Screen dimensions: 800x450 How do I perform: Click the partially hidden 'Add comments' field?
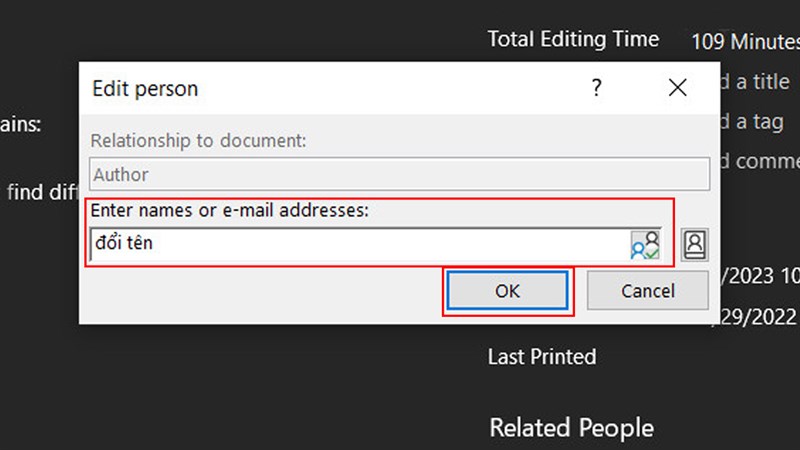[x=758, y=160]
